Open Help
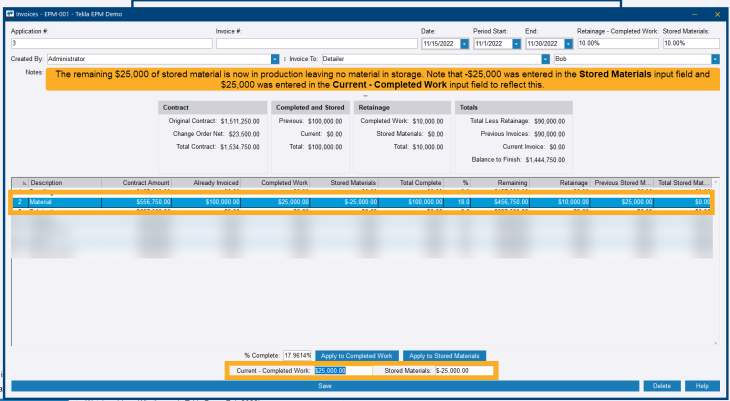Image resolution: width=730 pixels, height=401 pixels. pyautogui.click(x=702, y=386)
